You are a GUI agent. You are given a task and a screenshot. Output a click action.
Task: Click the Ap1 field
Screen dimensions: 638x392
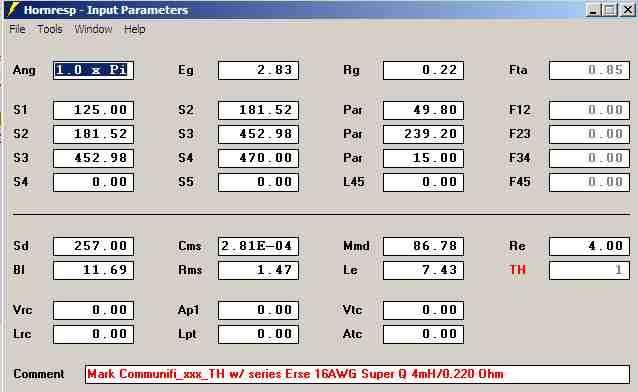click(258, 310)
